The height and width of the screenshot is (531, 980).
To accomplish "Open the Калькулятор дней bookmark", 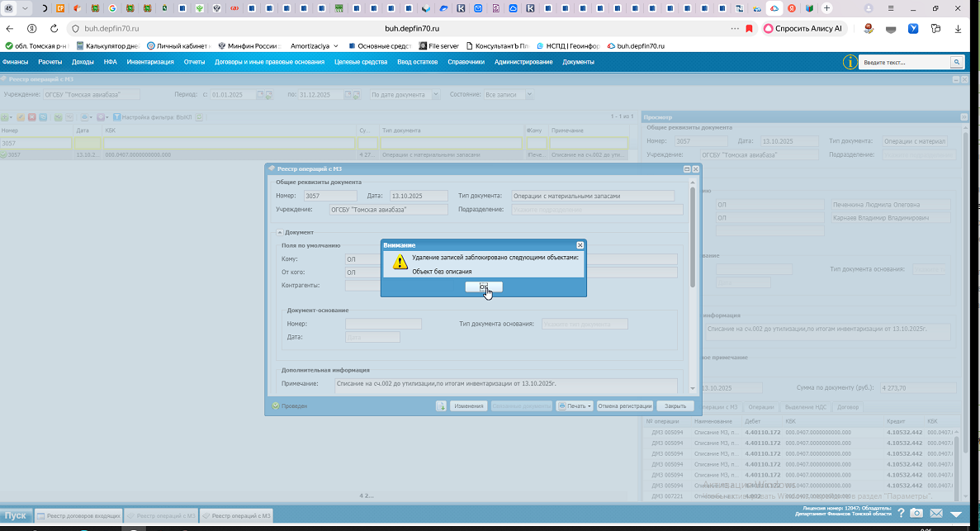I will point(107,45).
